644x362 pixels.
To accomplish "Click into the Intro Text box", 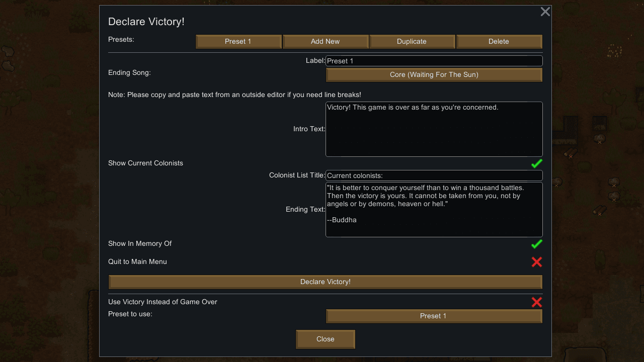I will (x=434, y=129).
